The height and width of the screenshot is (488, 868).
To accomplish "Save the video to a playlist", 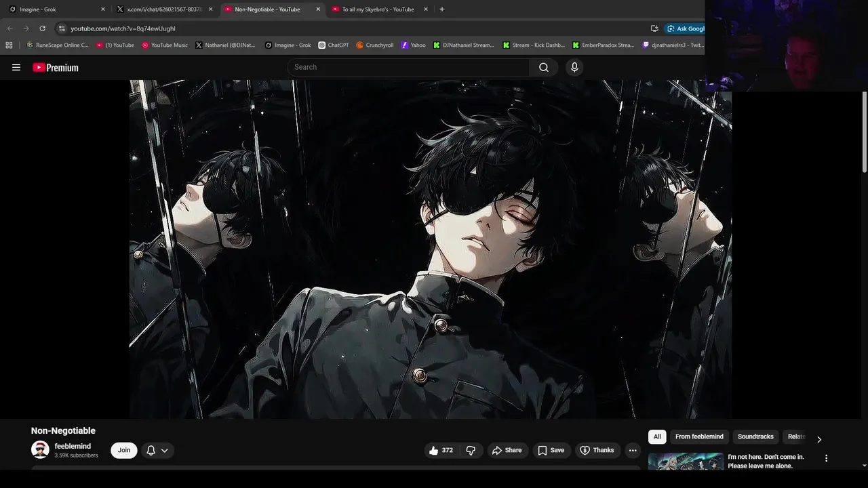I will (551, 450).
